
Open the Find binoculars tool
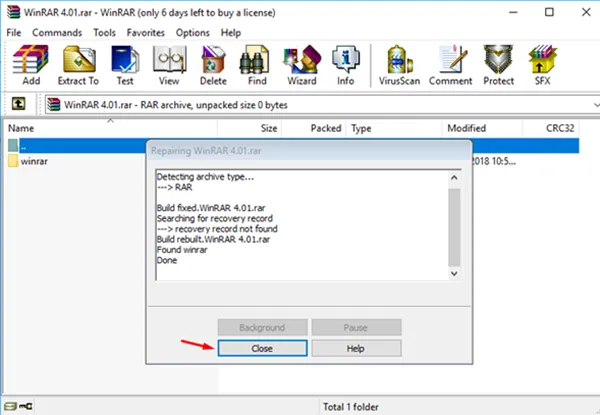(x=258, y=65)
